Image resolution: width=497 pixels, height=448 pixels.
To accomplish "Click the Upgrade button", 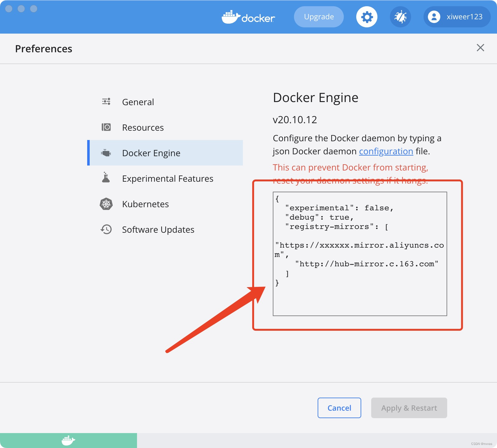I will [x=319, y=17].
